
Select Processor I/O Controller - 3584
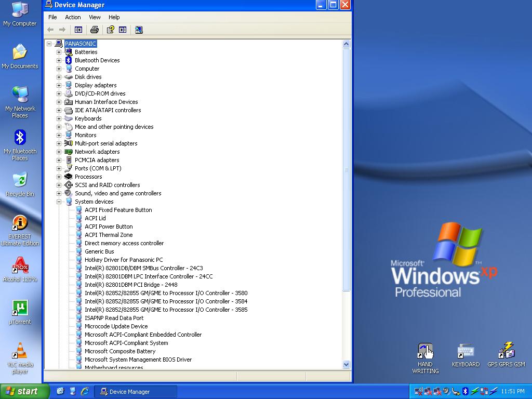point(166,301)
